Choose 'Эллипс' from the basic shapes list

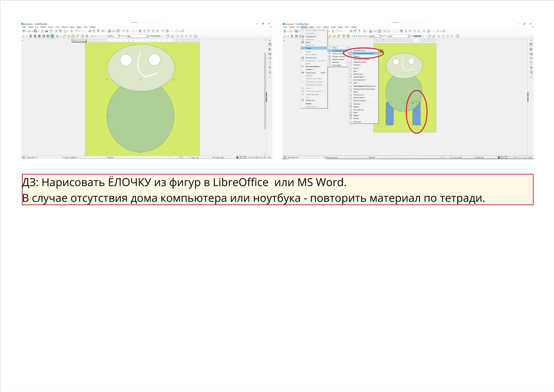[x=356, y=68]
